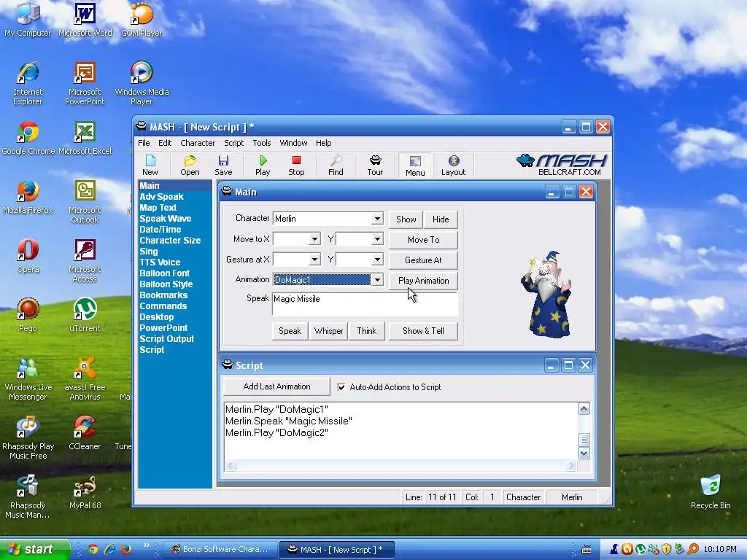Select the avast! Free Antivirus icon

point(85,379)
